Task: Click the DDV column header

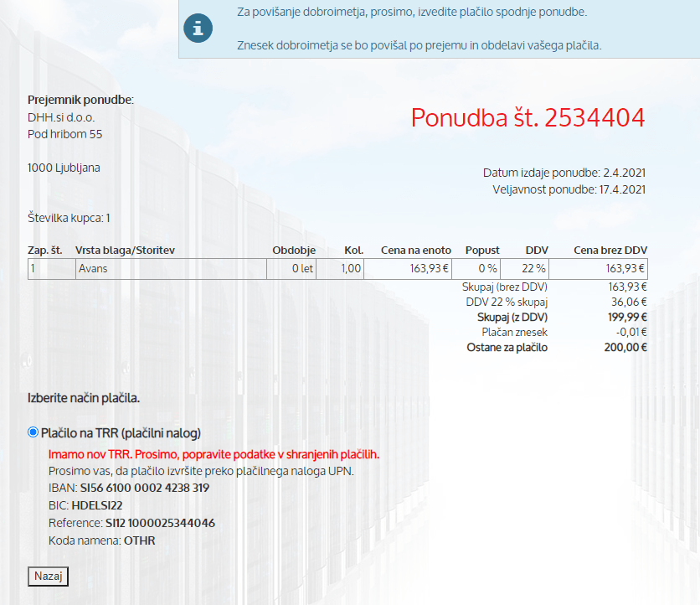Action: (x=536, y=250)
